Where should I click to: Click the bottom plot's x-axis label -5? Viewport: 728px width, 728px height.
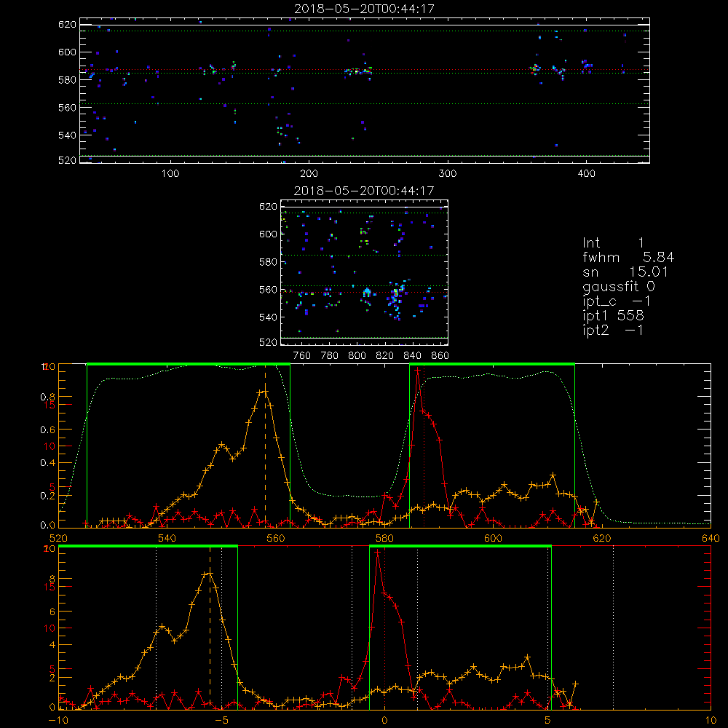(x=221, y=720)
